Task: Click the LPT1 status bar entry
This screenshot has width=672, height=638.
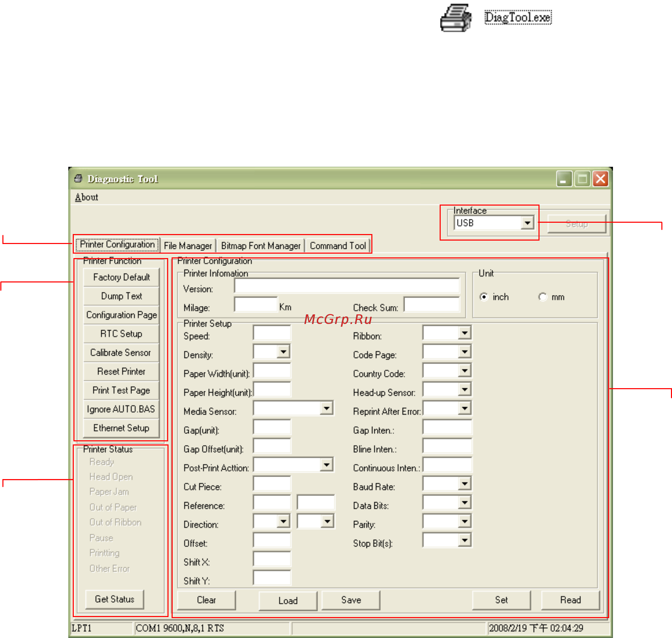Action: pyautogui.click(x=102, y=628)
